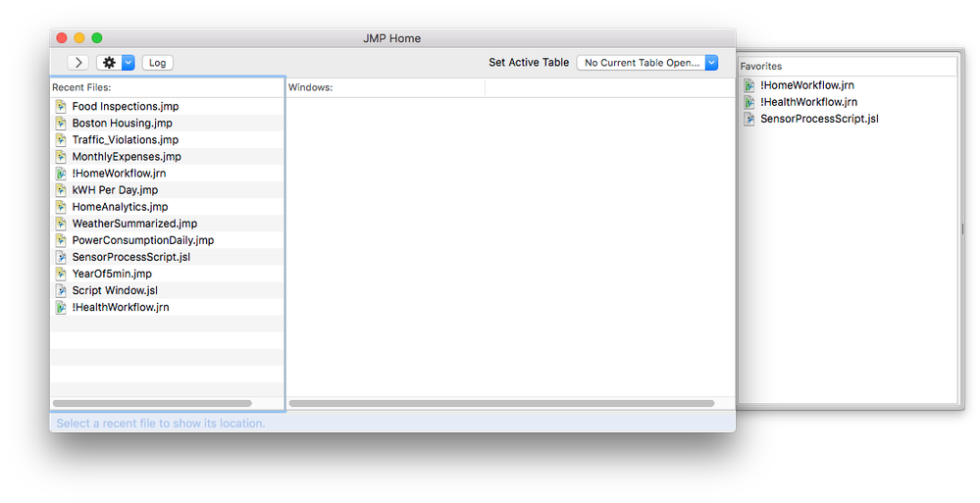Click the Script Window.jsl script icon
This screenshot has width=980, height=503.
point(61,290)
